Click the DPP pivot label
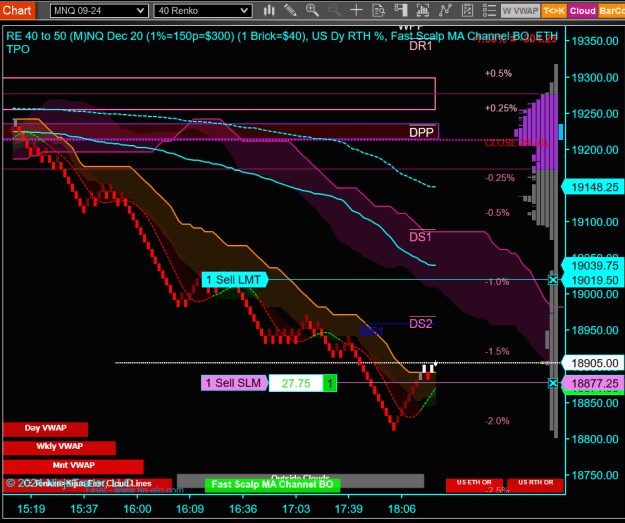 click(421, 132)
